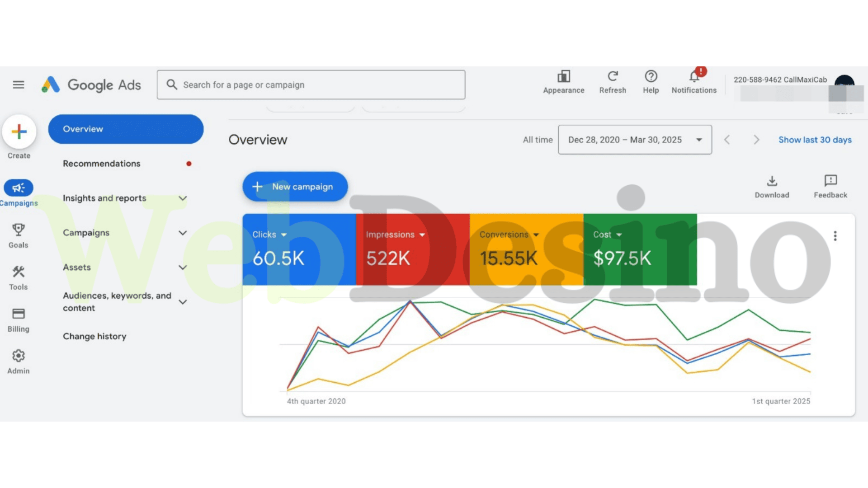Select the red Impressions scorecard tile
This screenshot has height=488, width=868.
tap(413, 249)
